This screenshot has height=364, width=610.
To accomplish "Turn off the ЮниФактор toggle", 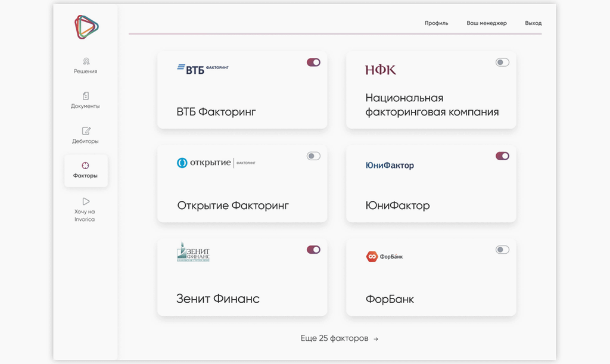I will [502, 156].
